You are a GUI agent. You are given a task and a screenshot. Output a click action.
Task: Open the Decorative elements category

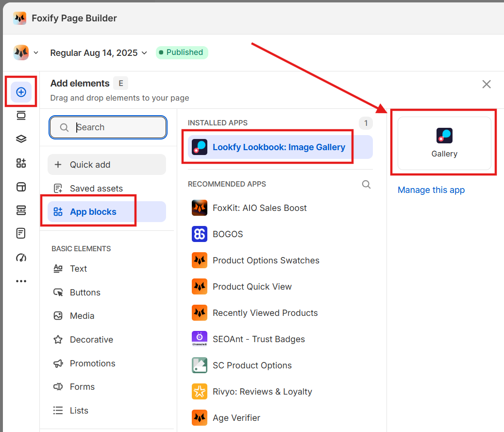click(x=91, y=340)
